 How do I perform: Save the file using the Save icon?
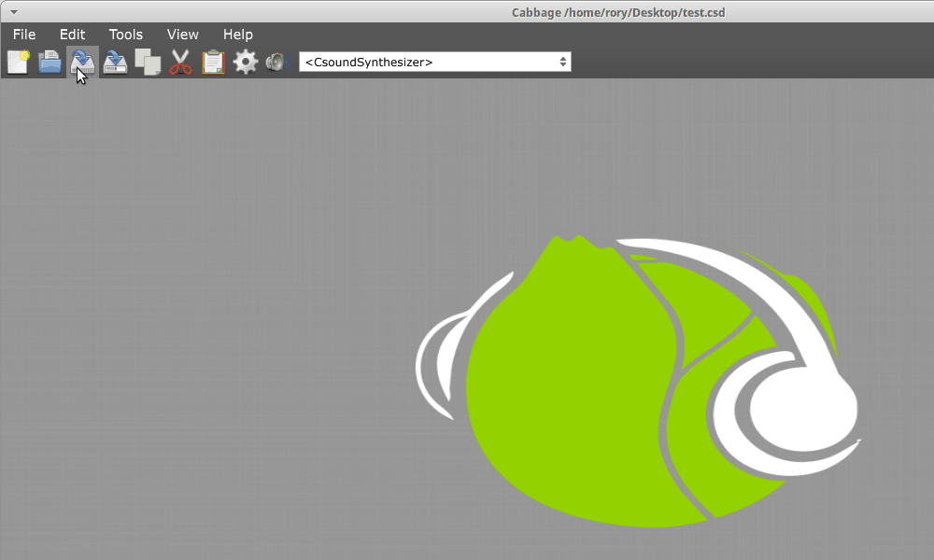(82, 62)
